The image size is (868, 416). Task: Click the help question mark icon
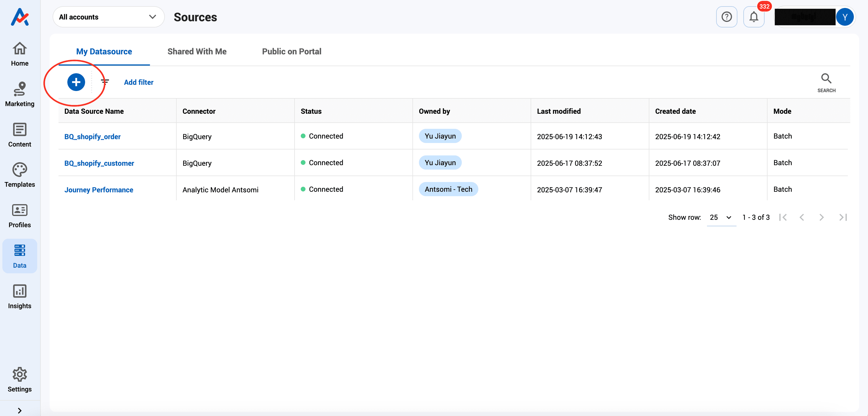point(726,17)
